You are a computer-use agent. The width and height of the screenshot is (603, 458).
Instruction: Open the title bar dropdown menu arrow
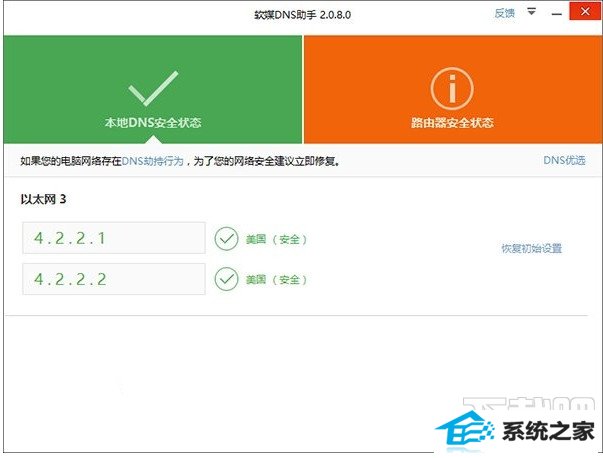pos(531,12)
